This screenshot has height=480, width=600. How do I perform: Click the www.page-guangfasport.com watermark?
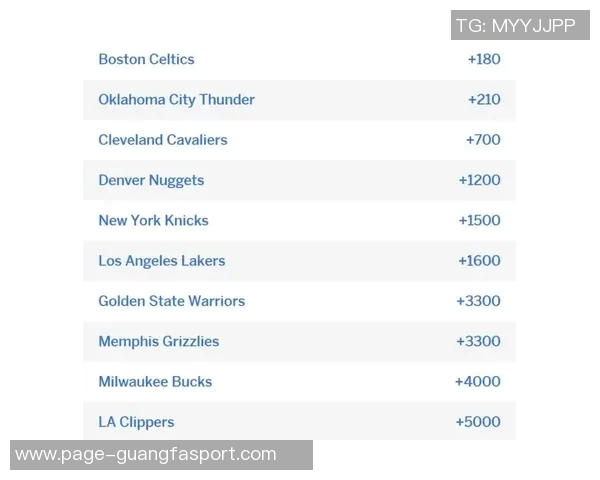click(x=146, y=454)
